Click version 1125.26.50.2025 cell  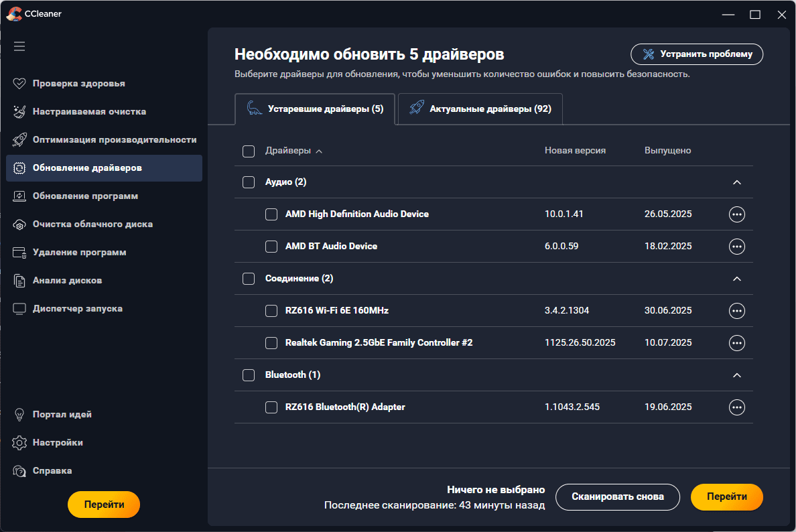click(x=580, y=342)
